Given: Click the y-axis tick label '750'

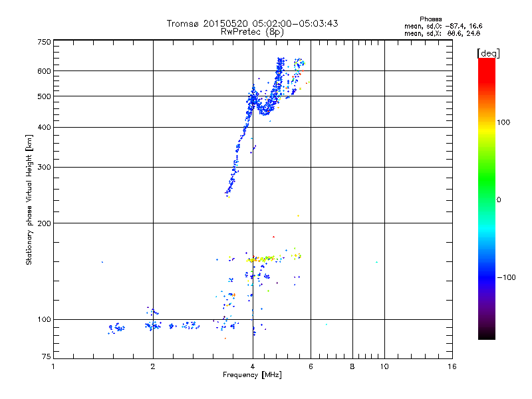Looking at the screenshot, I should coord(44,42).
